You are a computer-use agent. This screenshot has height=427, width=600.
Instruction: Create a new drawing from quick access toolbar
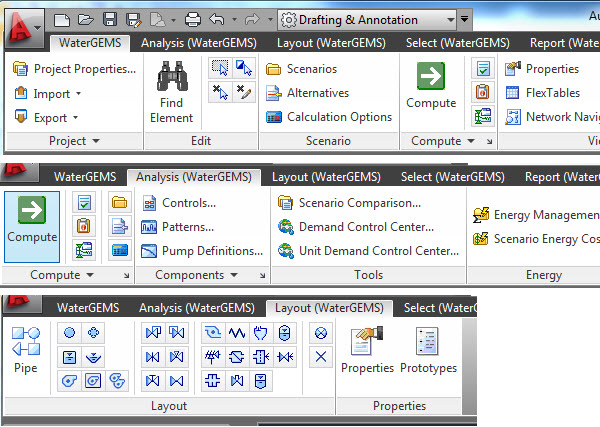[62, 20]
